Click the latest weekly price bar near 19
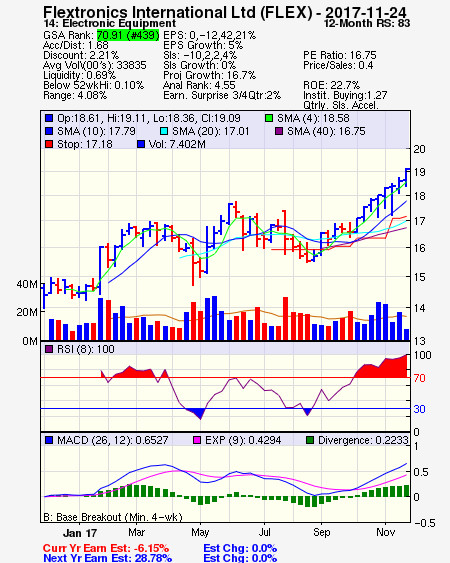Screen dimensions: 450x563 (x=407, y=177)
